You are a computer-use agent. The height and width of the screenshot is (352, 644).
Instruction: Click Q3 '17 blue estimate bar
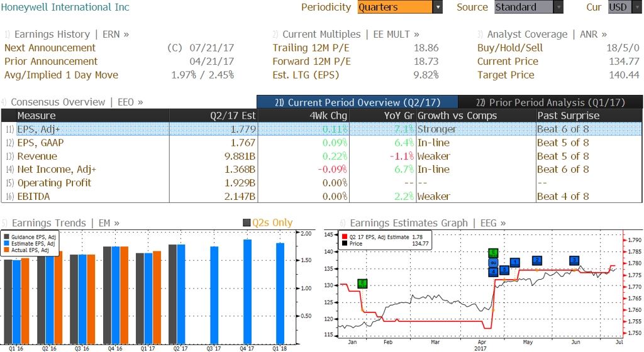[x=214, y=295]
